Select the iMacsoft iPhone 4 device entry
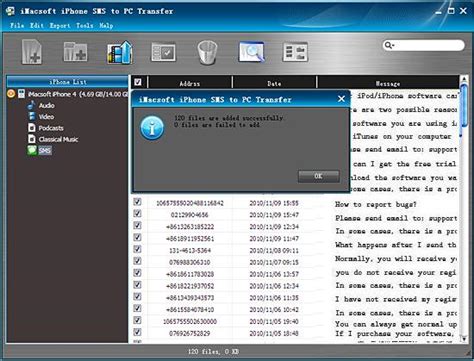474x361 pixels. [x=78, y=94]
